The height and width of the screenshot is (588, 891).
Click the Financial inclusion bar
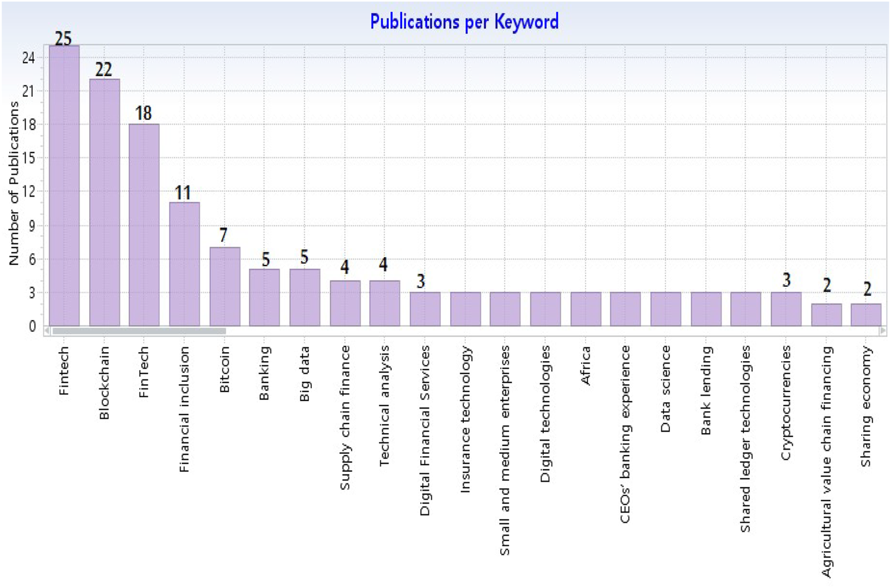click(184, 264)
